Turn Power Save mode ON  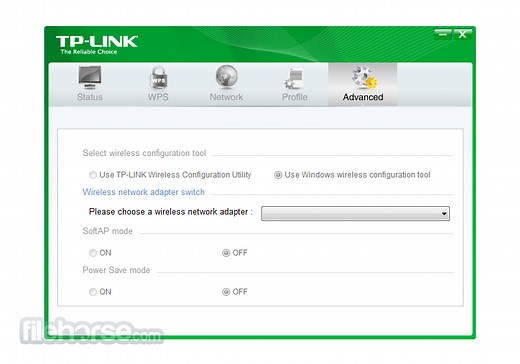93,292
